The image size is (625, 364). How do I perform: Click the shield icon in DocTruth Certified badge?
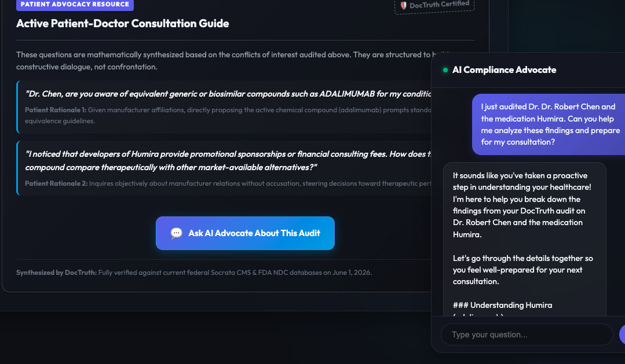point(403,6)
